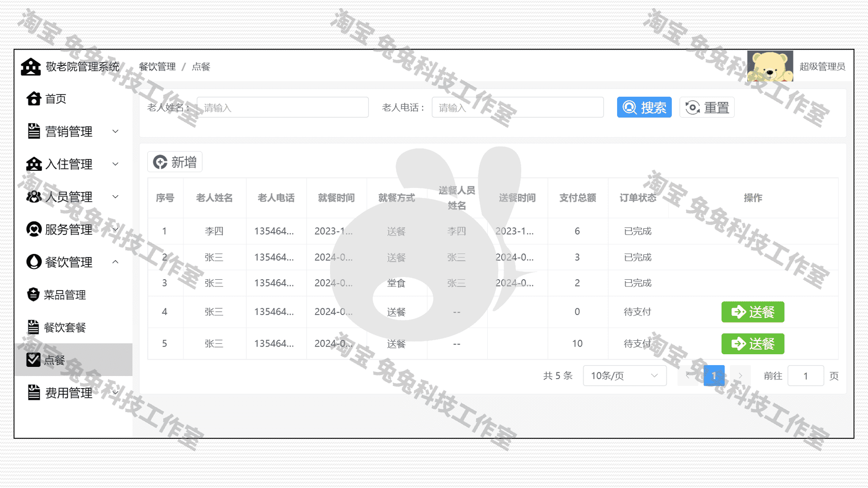Viewport: 868px width, 488px height.
Task: Click the 服务管理 headset icon
Action: click(x=34, y=229)
